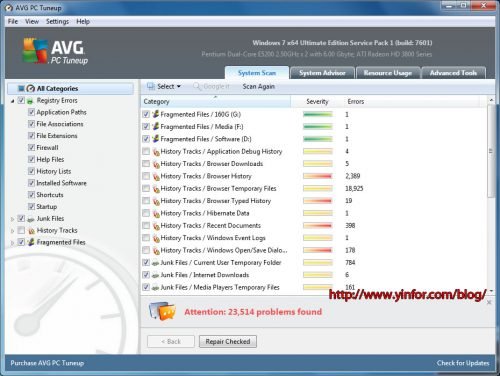The height and width of the screenshot is (376, 500).
Task: Click the Repair Checked button
Action: click(228, 341)
